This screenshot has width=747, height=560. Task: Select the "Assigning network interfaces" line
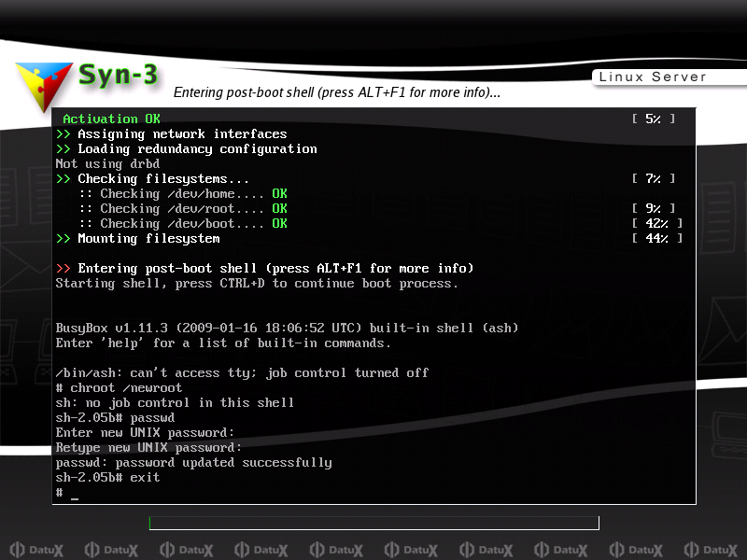point(172,133)
